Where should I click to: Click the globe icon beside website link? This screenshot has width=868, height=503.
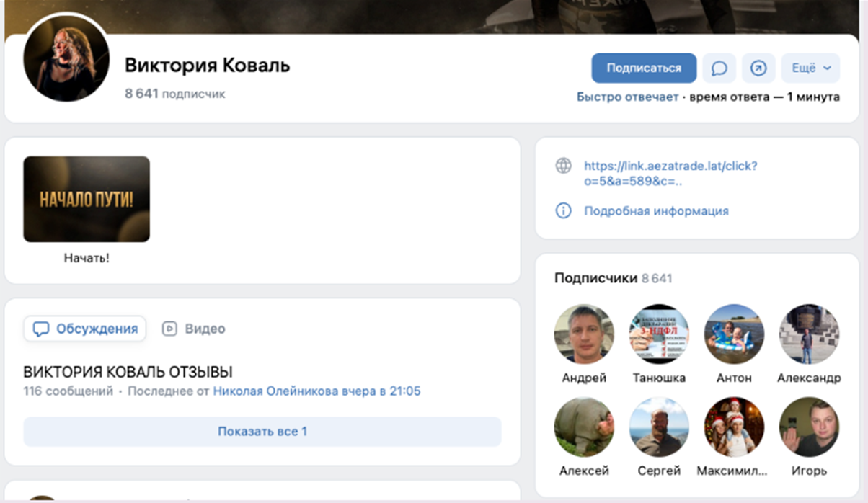point(563,166)
